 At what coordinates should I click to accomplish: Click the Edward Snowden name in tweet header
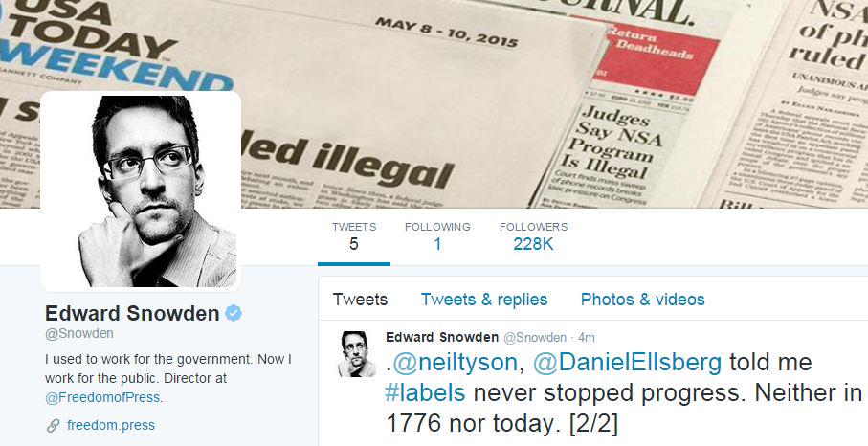[x=442, y=338]
